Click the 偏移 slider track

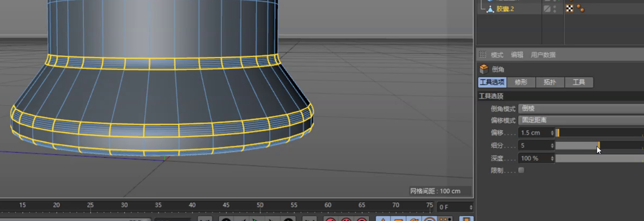point(600,133)
